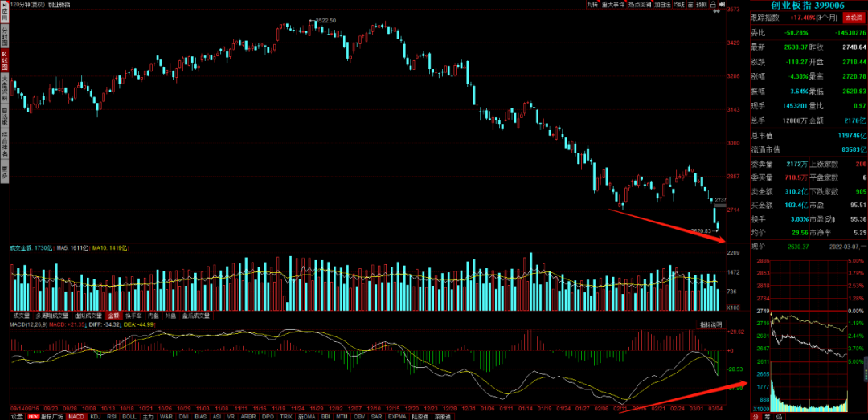This screenshot has height=420, width=868.
Task: Click the 创业板指 399006 title
Action: 809,5
